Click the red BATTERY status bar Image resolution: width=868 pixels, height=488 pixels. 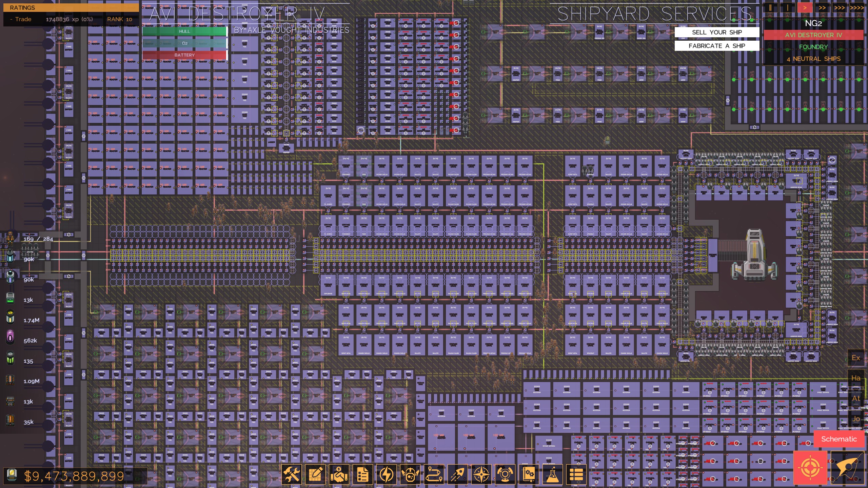click(x=184, y=55)
